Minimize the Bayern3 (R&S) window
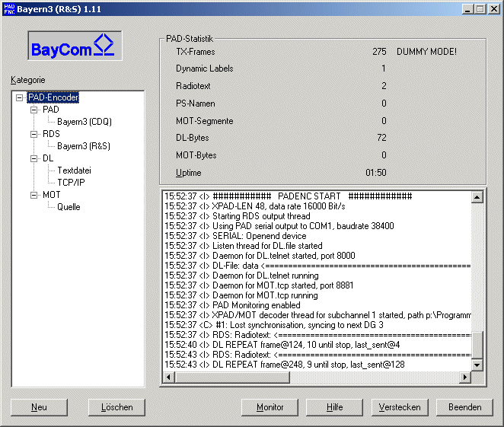Image resolution: width=504 pixels, height=427 pixels. 467,9
